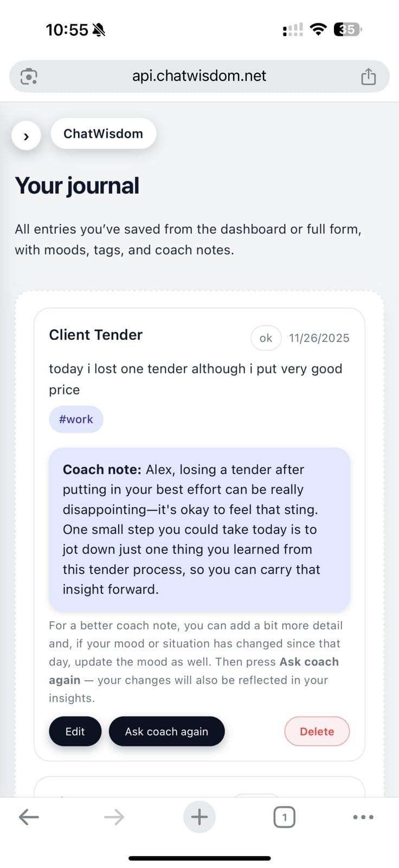
Task: Expand the sidebar with chevron button
Action: (x=26, y=136)
